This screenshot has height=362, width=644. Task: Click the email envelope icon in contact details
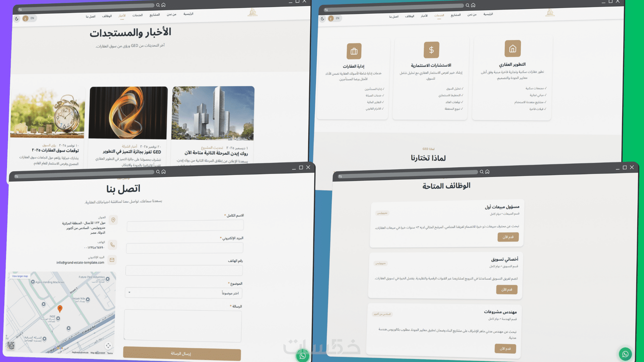click(112, 260)
